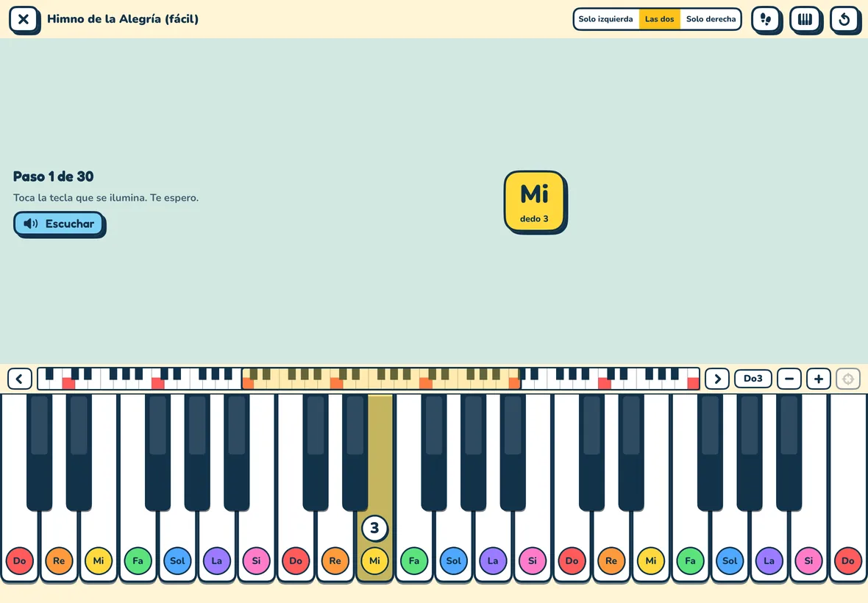Shift the keyboard view right with the chevron
Screen dimensions: 868x603
pyautogui.click(x=717, y=379)
